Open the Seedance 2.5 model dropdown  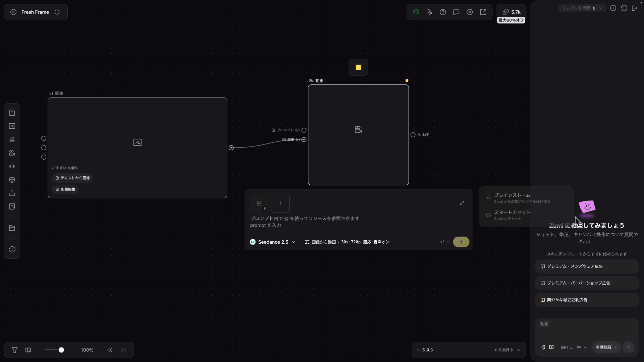[x=272, y=242]
